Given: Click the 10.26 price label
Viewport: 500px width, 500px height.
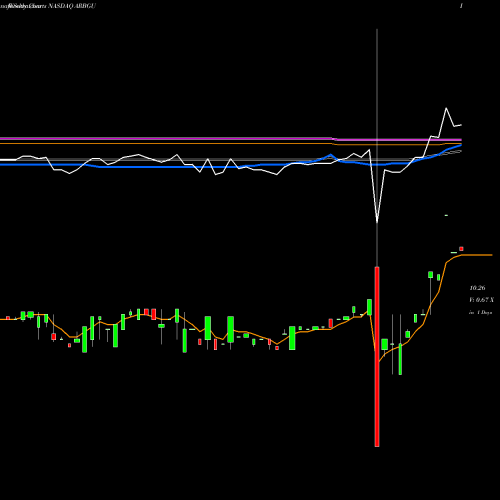Looking at the screenshot, I should click(x=477, y=288).
